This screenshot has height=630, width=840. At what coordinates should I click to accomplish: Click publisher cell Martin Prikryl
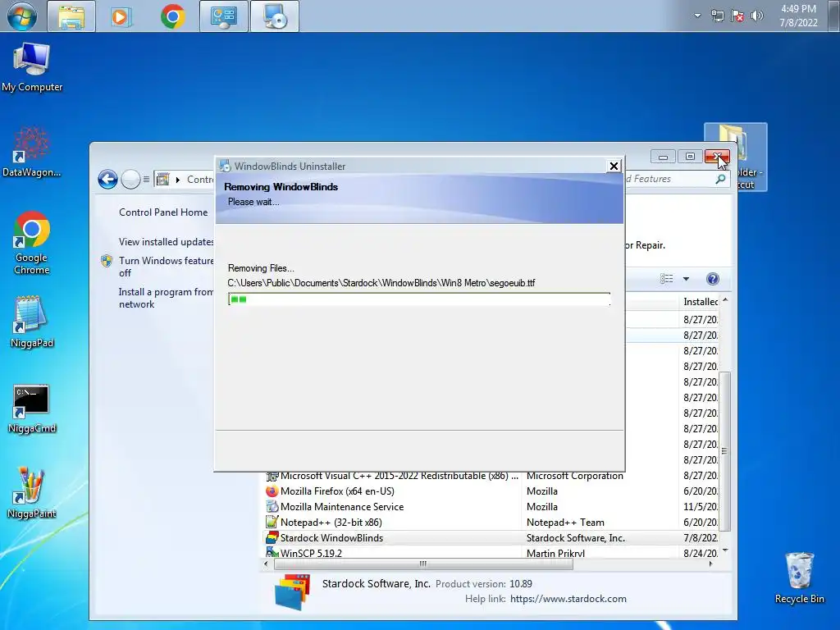click(555, 553)
